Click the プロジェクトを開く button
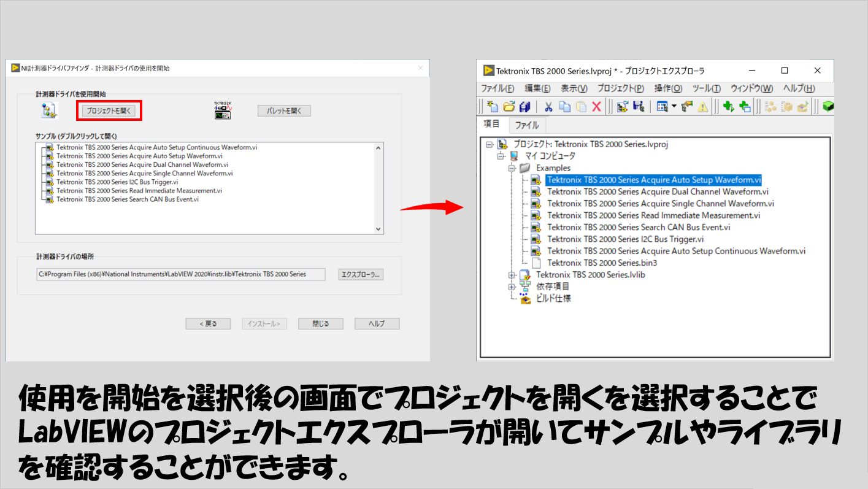The width and height of the screenshot is (868, 489). [109, 110]
